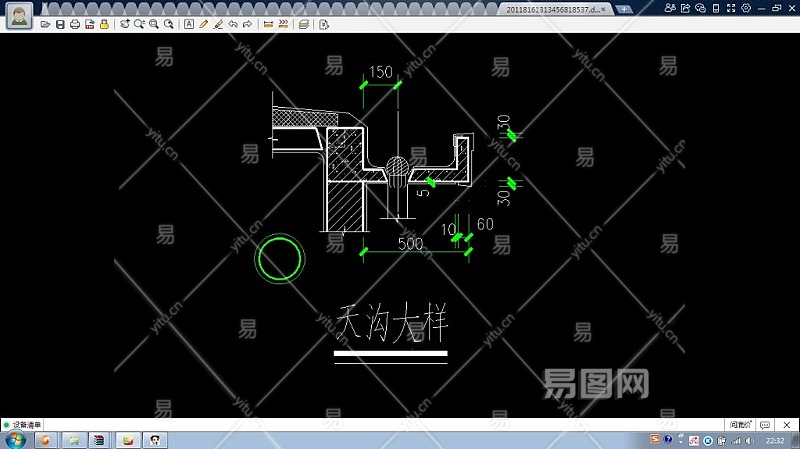This screenshot has height=449, width=800.
Task: Click the zoom previous magnifier icon
Action: pos(169,24)
